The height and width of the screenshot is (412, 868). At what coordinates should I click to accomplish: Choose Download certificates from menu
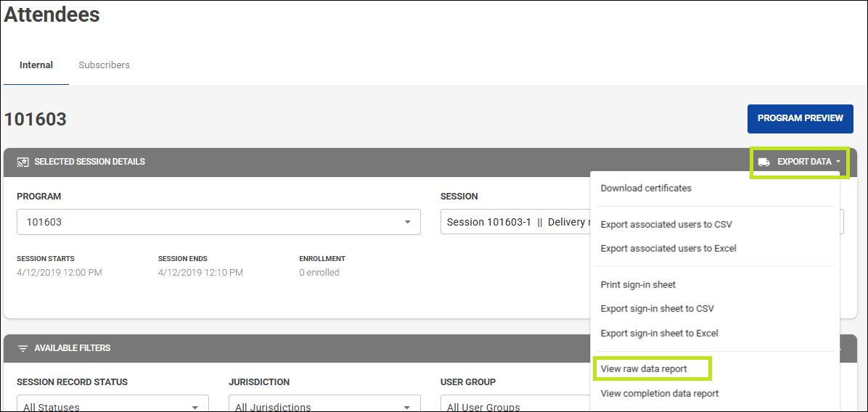(x=646, y=189)
